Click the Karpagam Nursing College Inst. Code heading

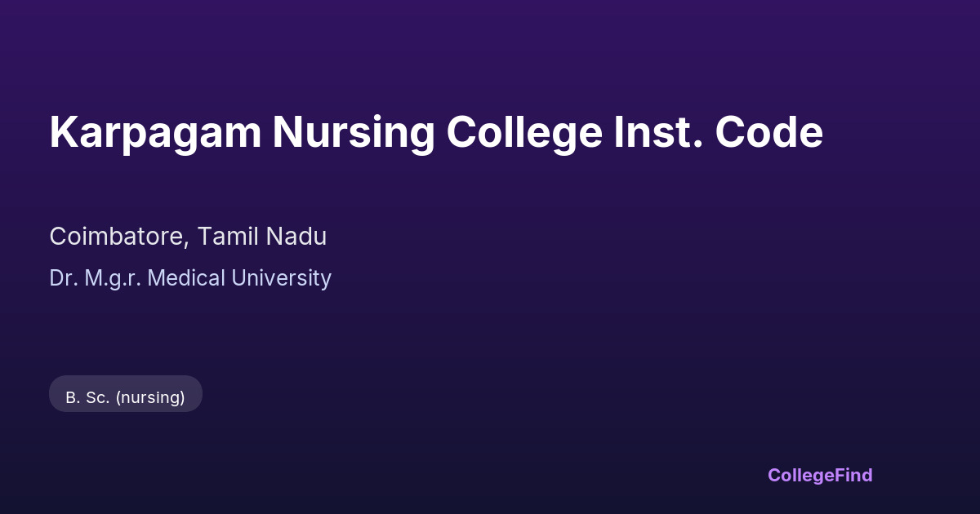pyautogui.click(x=435, y=132)
